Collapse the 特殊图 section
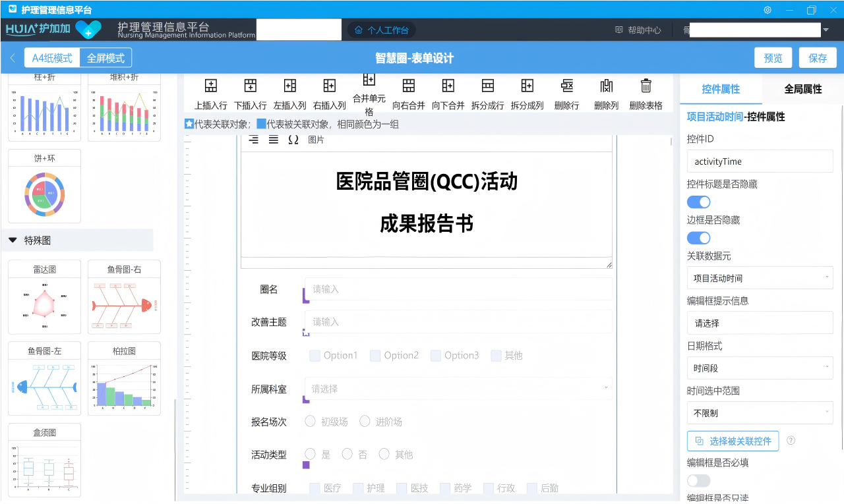 click(13, 240)
